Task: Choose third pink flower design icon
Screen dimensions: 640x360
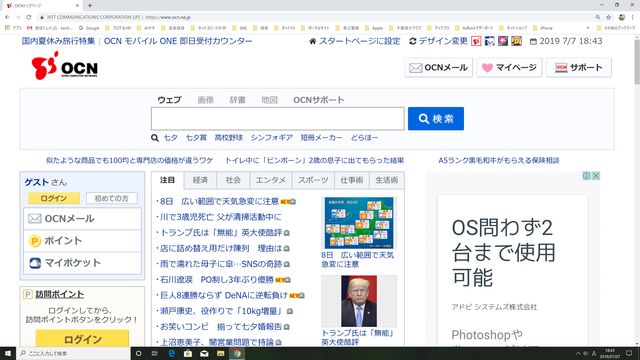Action: [503, 41]
